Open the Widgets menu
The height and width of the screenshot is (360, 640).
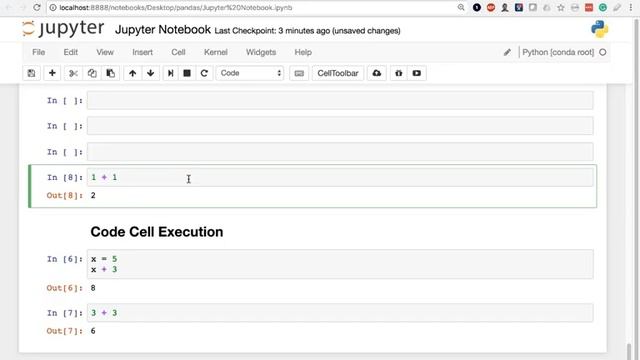click(261, 52)
